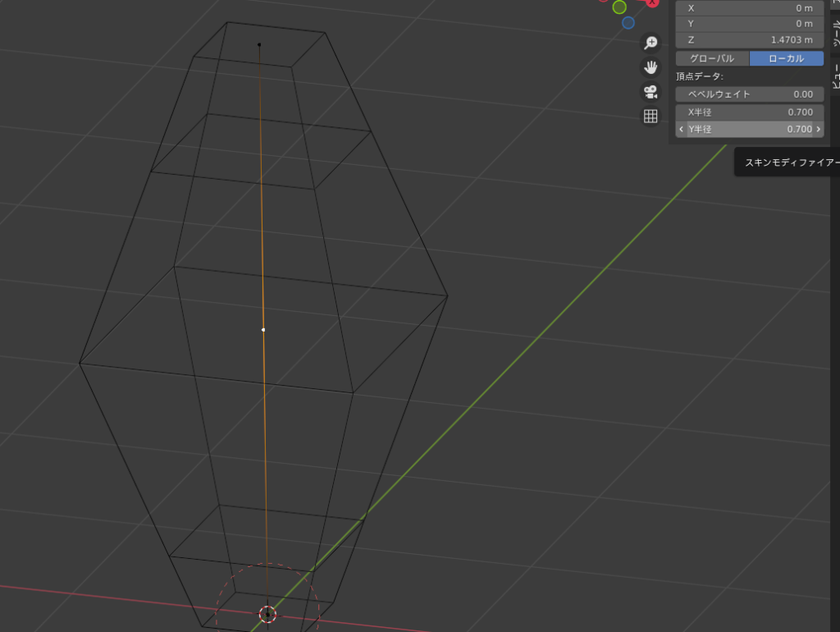This screenshot has width=840, height=632.
Task: Click the Z 1.4703 m field
Action: 750,39
